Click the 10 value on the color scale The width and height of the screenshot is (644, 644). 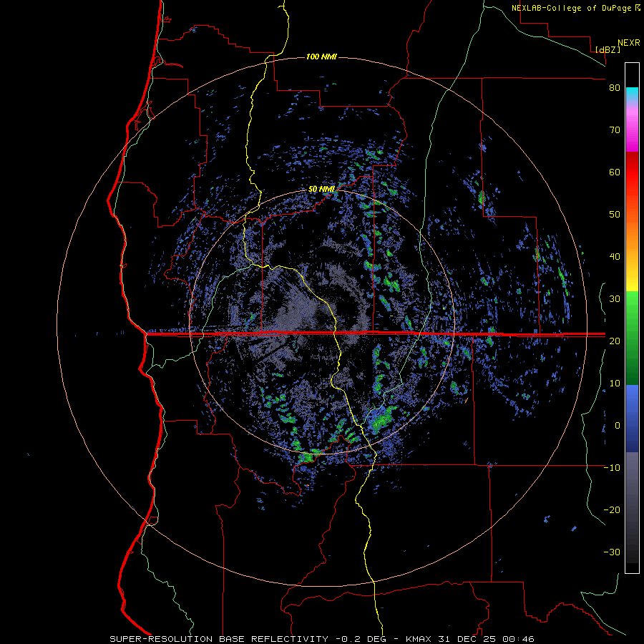[615, 384]
